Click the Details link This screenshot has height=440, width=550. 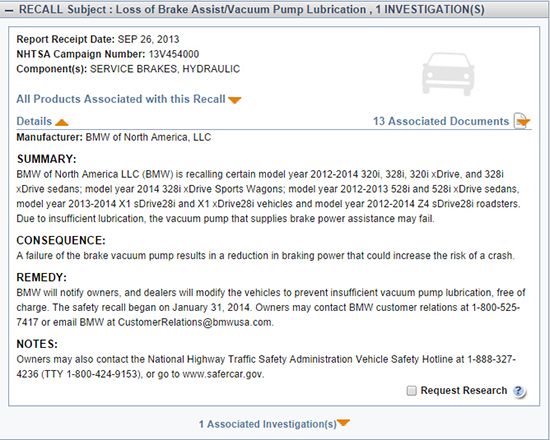(34, 121)
